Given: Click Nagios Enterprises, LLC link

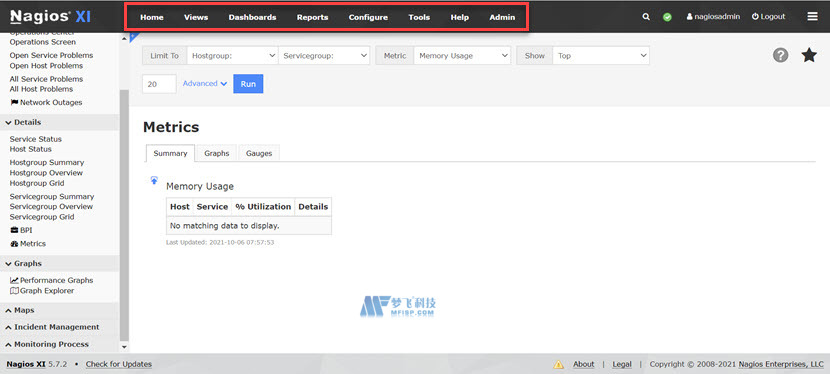Looking at the screenshot, I should (781, 364).
